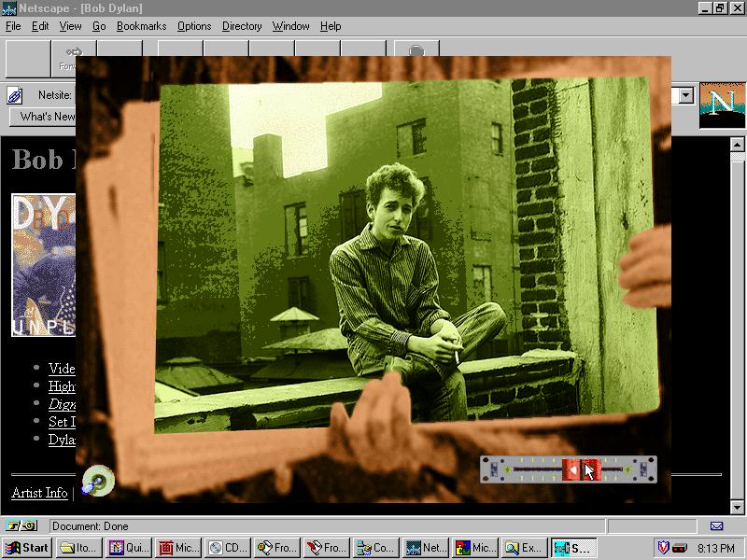Screen dimensions: 747x560
Task: Click the Document: Done status text
Action: pyautogui.click(x=90, y=526)
